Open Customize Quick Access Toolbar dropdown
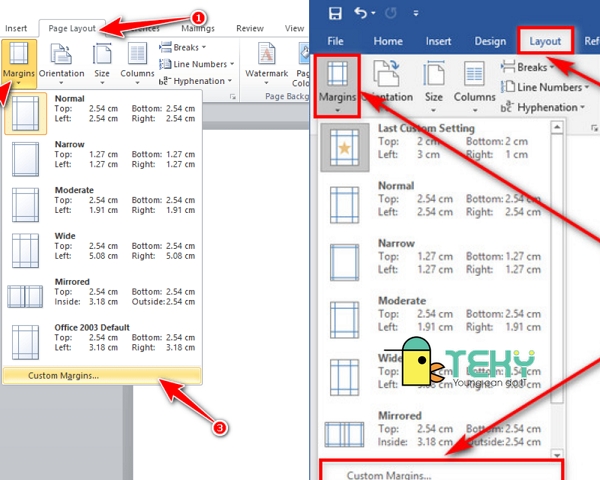 click(x=416, y=13)
